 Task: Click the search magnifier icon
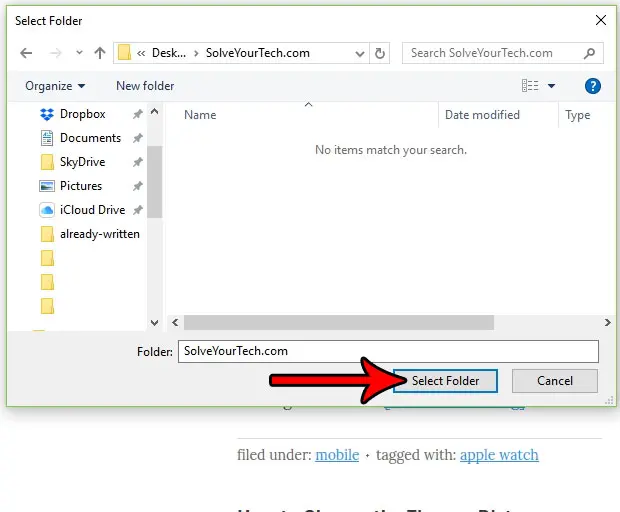tap(589, 53)
